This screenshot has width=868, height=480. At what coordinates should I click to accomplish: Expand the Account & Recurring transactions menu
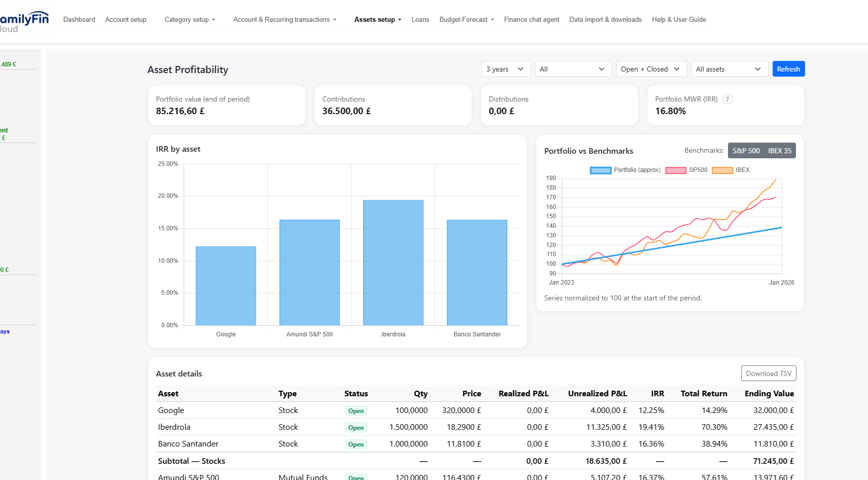point(285,20)
